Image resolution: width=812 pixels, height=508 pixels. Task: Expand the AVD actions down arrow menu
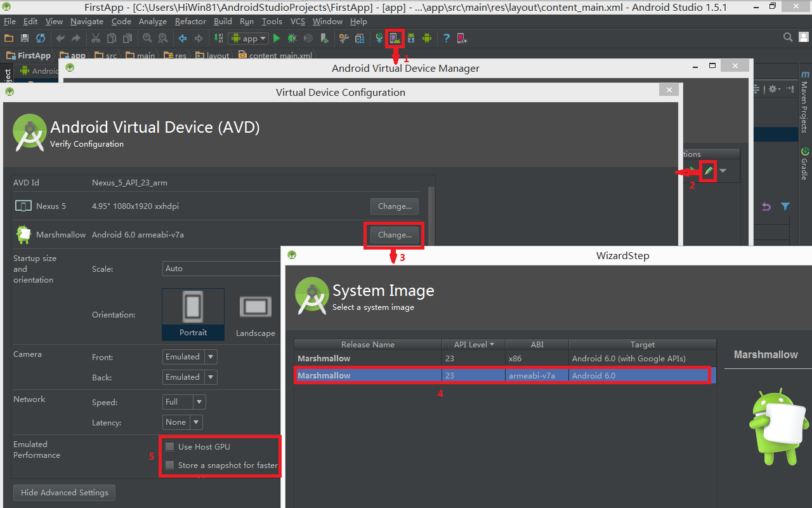tap(723, 171)
